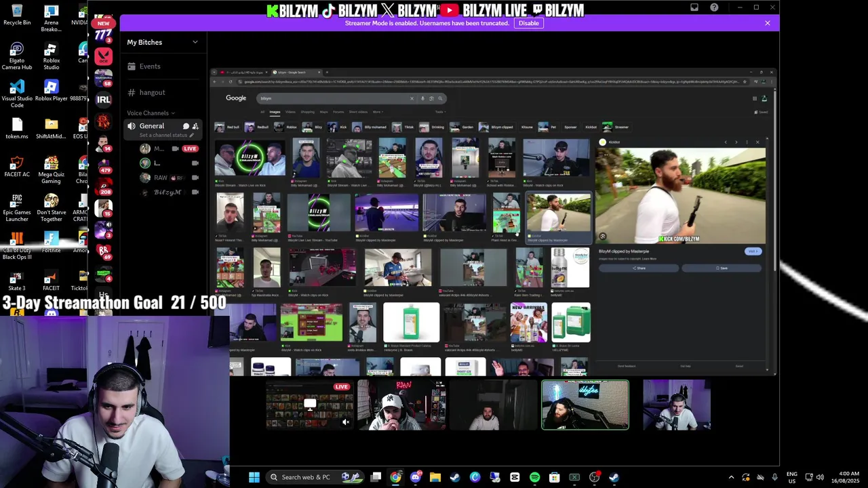The width and height of the screenshot is (868, 488).
Task: Click the RAW cap participant video tile
Action: coord(401,405)
